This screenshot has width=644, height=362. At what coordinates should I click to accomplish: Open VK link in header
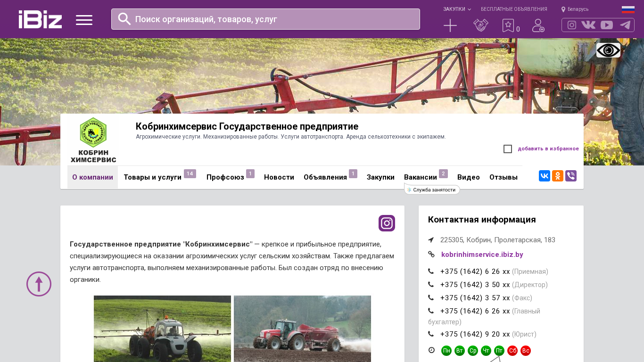[588, 25]
